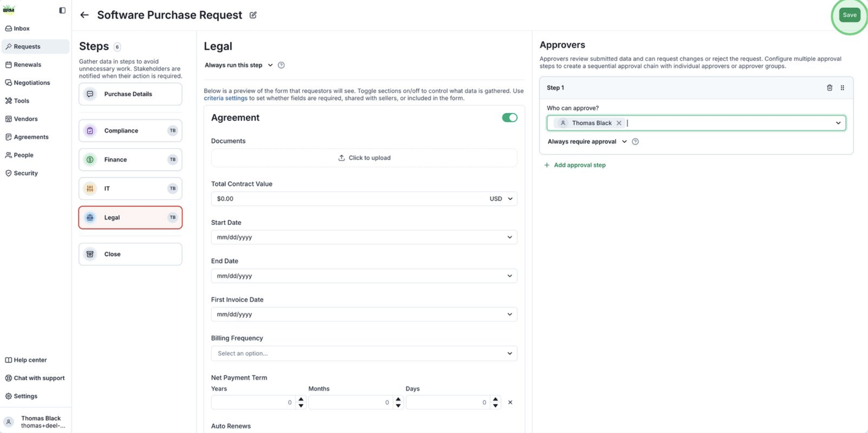Clear the Net Payment Term values
Image resolution: width=868 pixels, height=433 pixels.
pyautogui.click(x=510, y=402)
